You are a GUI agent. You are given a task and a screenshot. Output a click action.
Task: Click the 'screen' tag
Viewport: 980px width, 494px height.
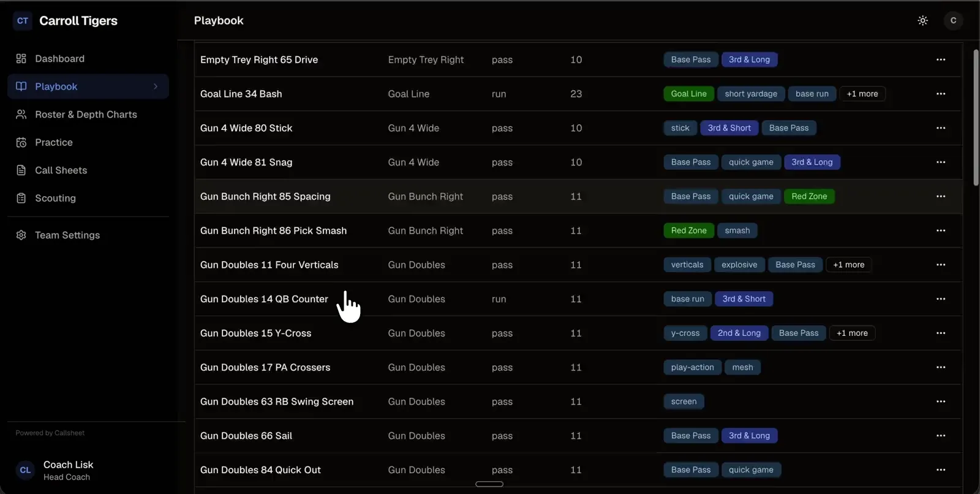point(684,401)
